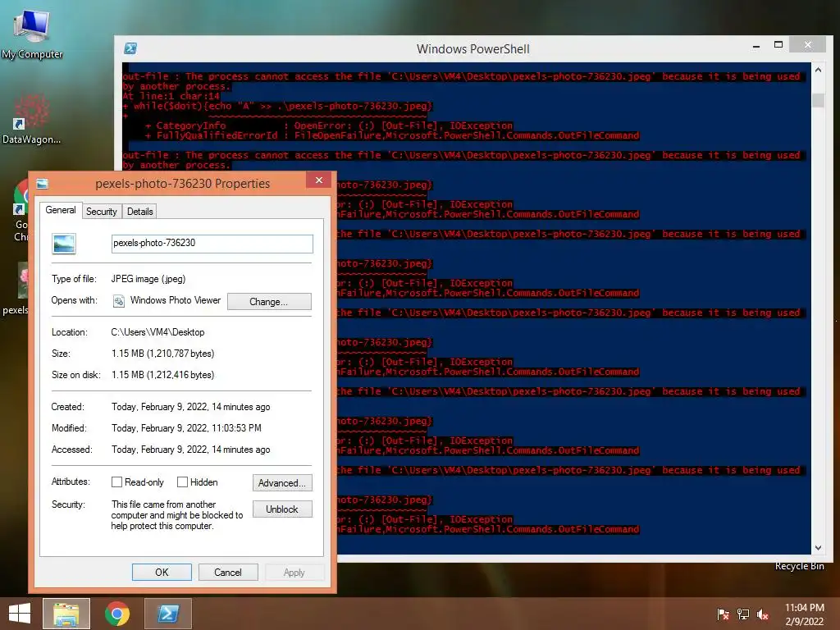840x630 pixels.
Task: Open Advanced... attributes dialog
Action: pos(282,483)
